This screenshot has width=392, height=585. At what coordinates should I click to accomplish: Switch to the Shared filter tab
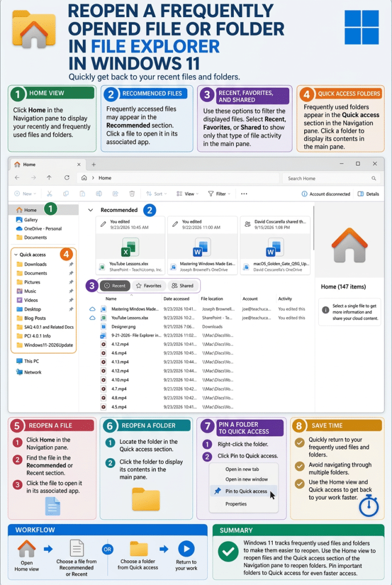coord(183,286)
